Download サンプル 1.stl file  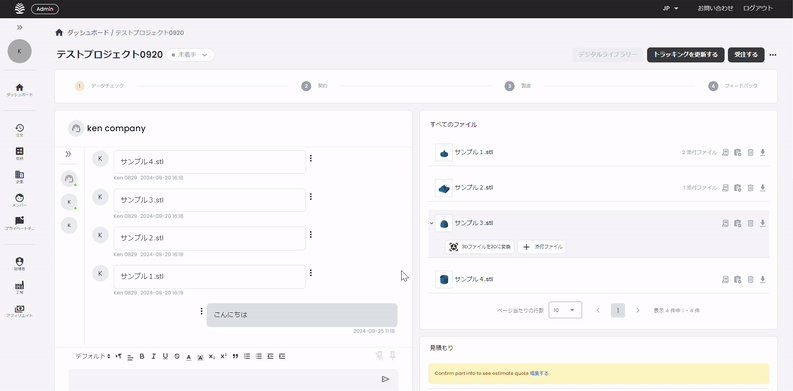763,152
